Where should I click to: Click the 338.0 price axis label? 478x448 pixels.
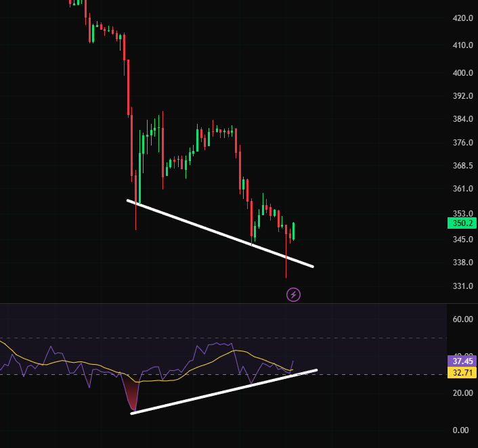(x=462, y=263)
